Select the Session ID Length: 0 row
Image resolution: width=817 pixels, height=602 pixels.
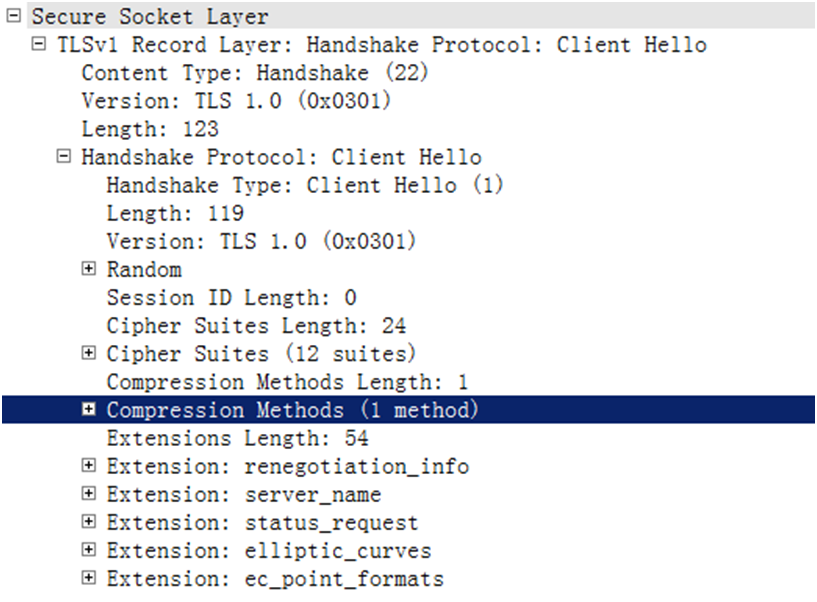(231, 297)
